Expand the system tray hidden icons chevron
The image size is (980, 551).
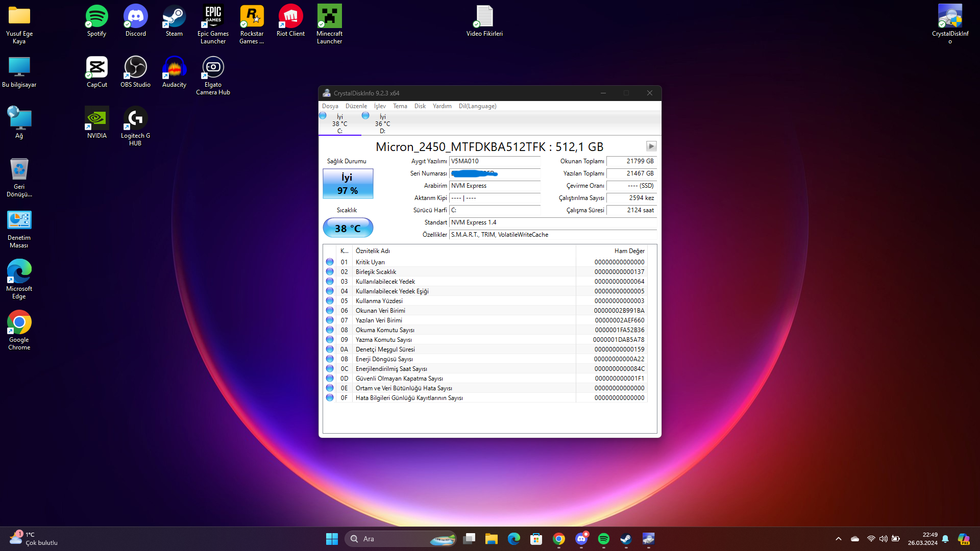tap(838, 539)
